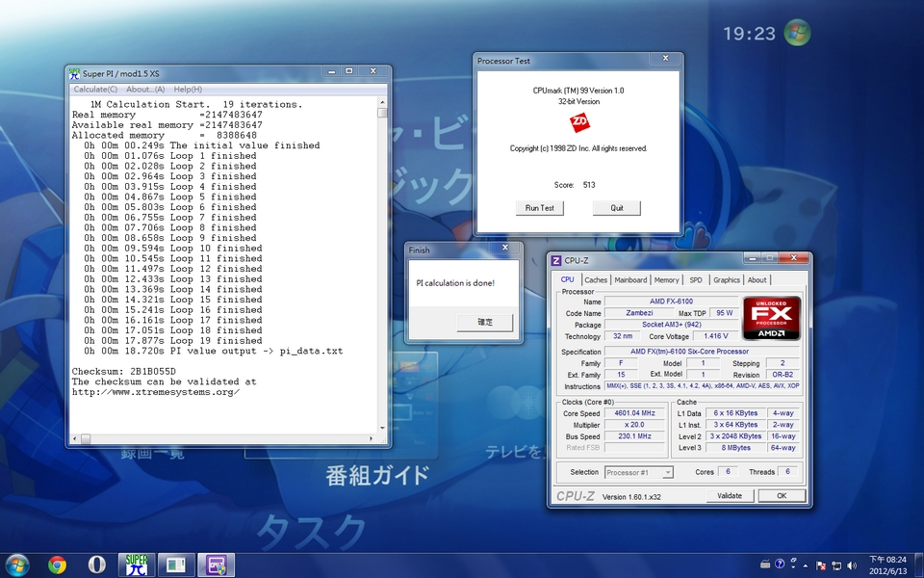Switch to the Mainboard tab
This screenshot has width=924, height=578.
pos(630,280)
